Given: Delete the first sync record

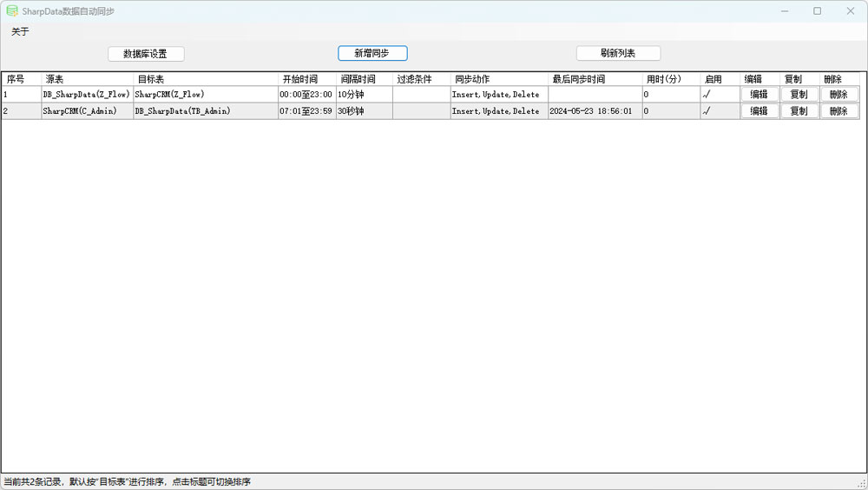Looking at the screenshot, I should pyautogui.click(x=838, y=95).
